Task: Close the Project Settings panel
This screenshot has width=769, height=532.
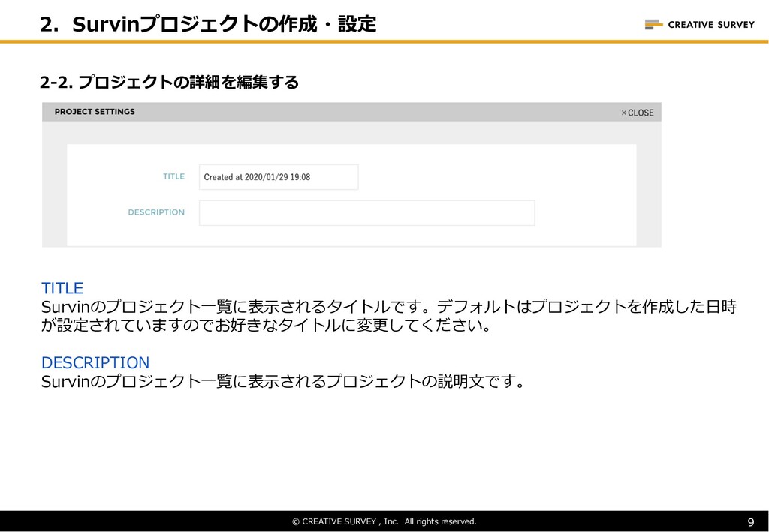Action: click(637, 113)
